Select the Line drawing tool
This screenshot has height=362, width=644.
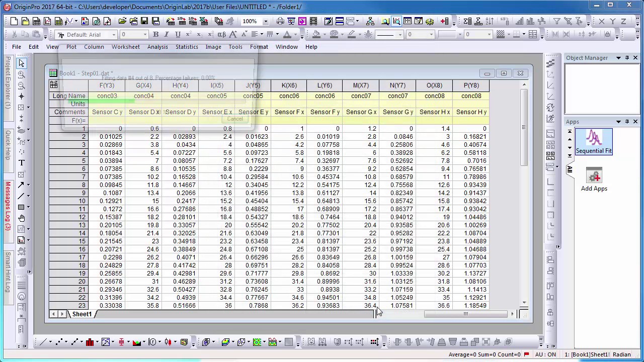click(x=21, y=196)
